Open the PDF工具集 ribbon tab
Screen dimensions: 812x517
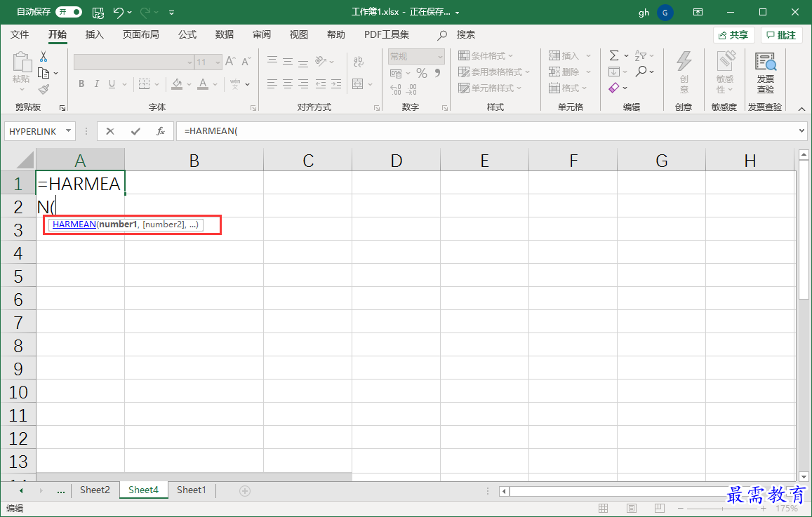tap(386, 34)
